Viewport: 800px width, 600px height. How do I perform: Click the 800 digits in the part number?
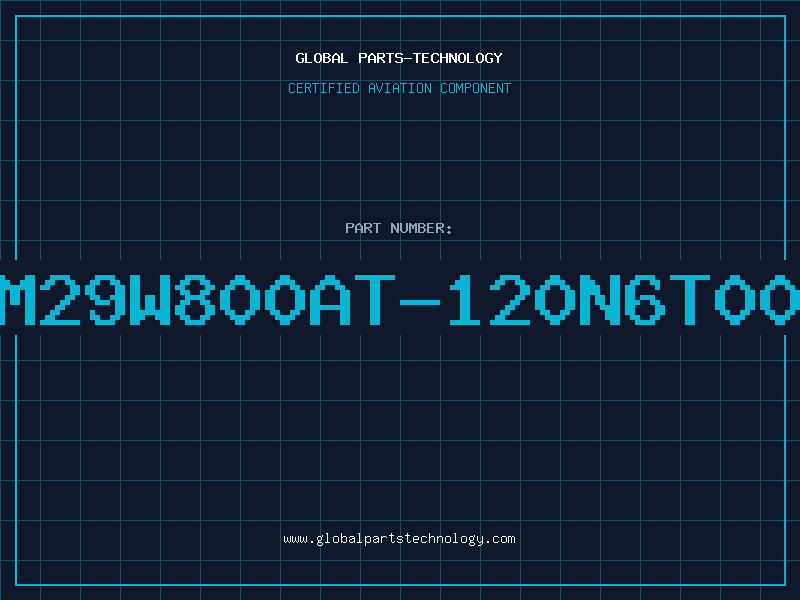[240, 300]
